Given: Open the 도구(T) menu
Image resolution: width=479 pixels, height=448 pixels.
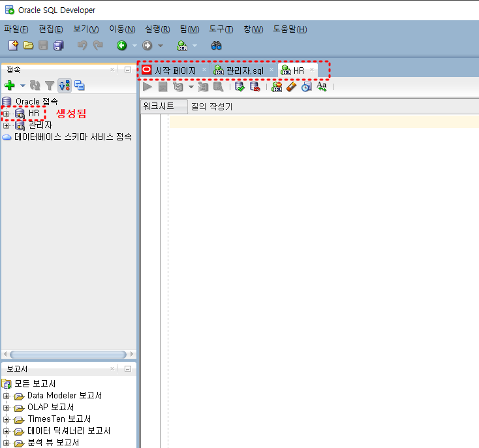Looking at the screenshot, I should [221, 29].
